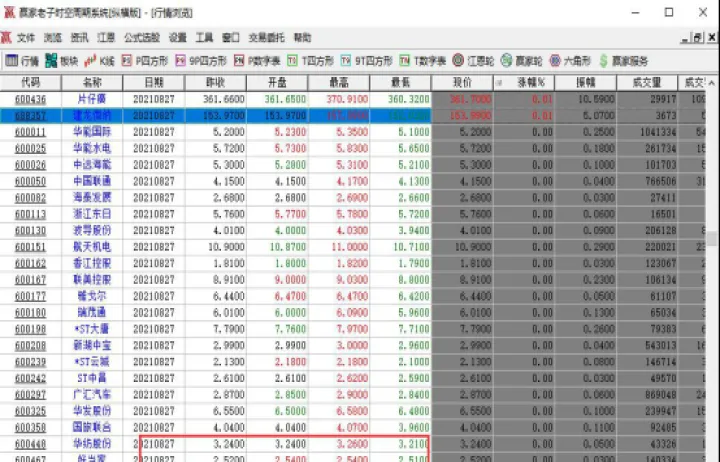The image size is (720, 462).
Task: Select the 华发股份 stock name
Action: tap(92, 411)
